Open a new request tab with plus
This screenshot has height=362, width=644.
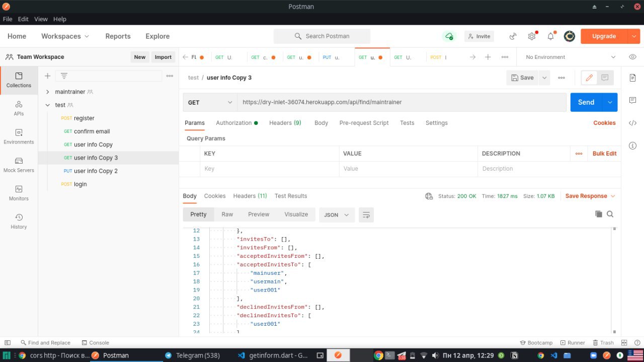pyautogui.click(x=488, y=57)
